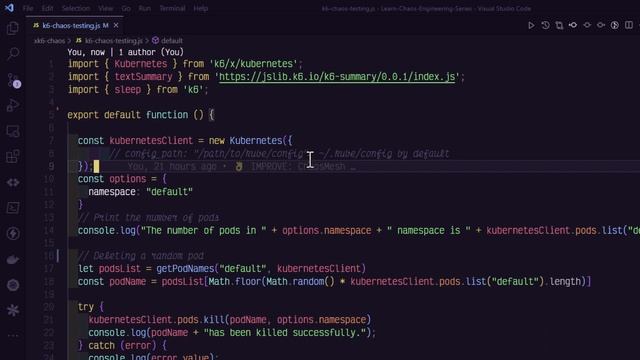
Task: Click 'Math.floor' in podName line
Action: [x=235, y=282]
